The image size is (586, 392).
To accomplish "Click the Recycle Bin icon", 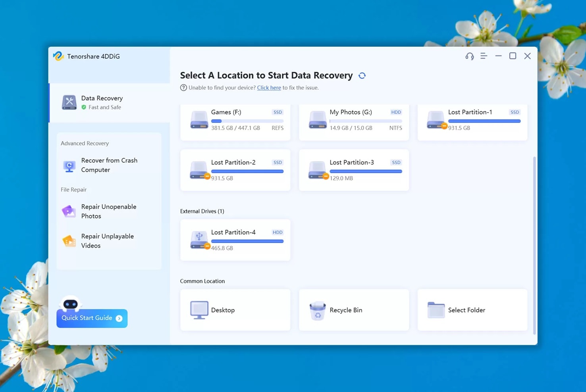I will click(x=318, y=311).
